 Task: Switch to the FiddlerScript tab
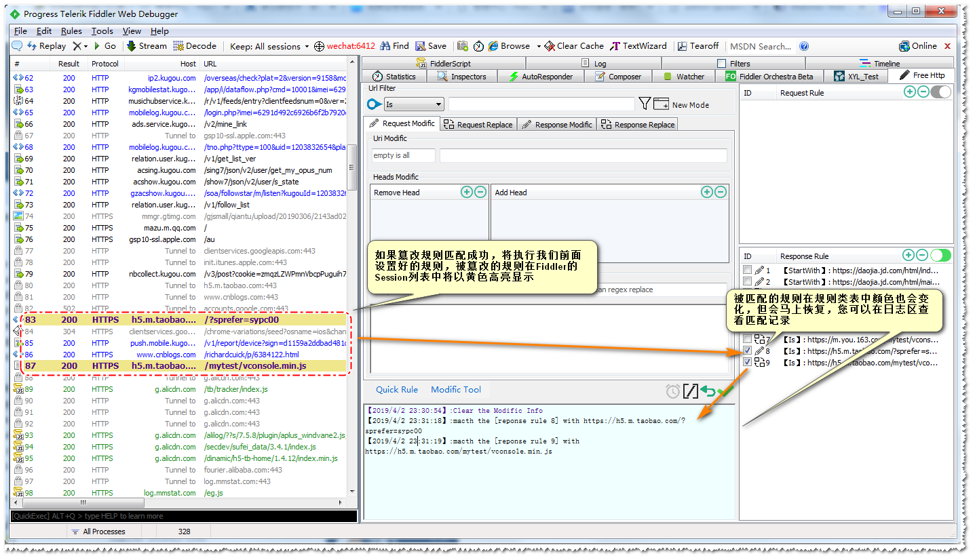[x=444, y=63]
